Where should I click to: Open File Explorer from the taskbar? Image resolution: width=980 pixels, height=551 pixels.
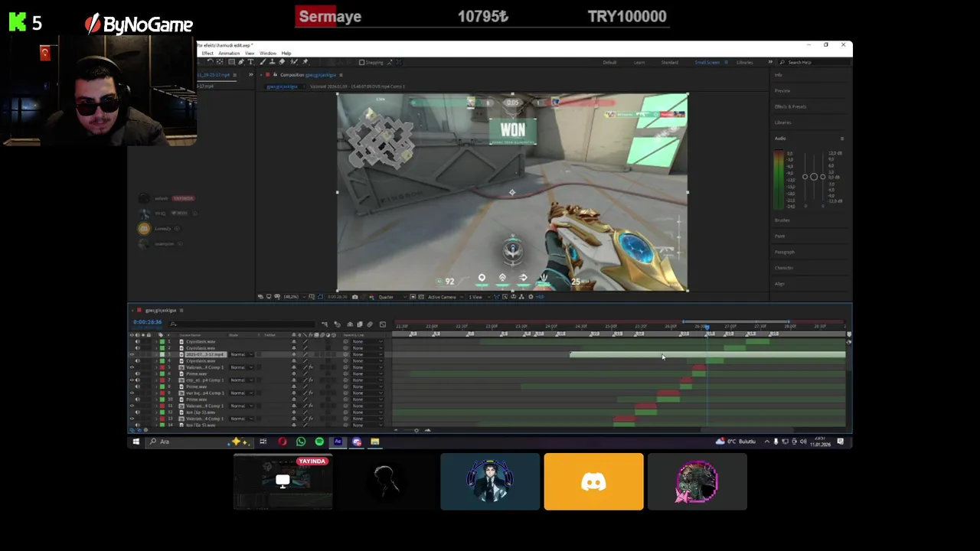[374, 442]
